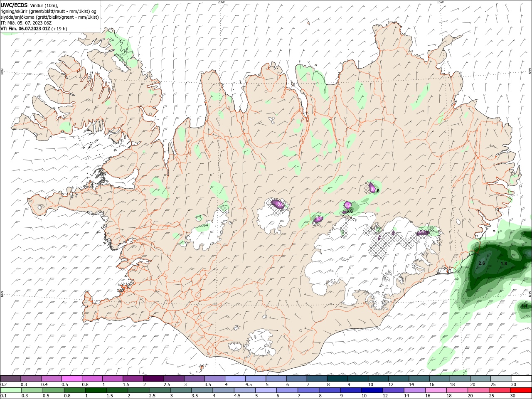Image resolution: width=532 pixels, height=399 pixels.
Task: Click the initial time 'IT: Mið. 05. 07. 2023 06Z'
Action: coord(26,23)
